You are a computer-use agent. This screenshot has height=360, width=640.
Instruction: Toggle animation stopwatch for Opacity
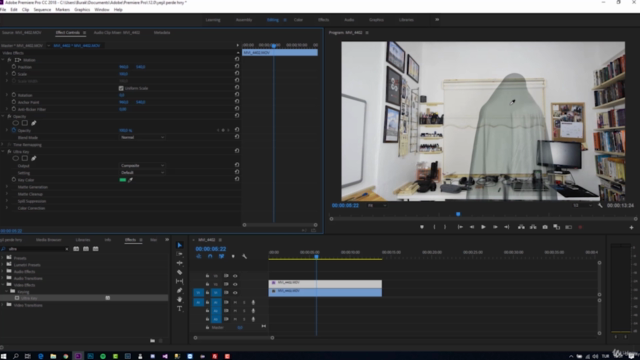14,130
